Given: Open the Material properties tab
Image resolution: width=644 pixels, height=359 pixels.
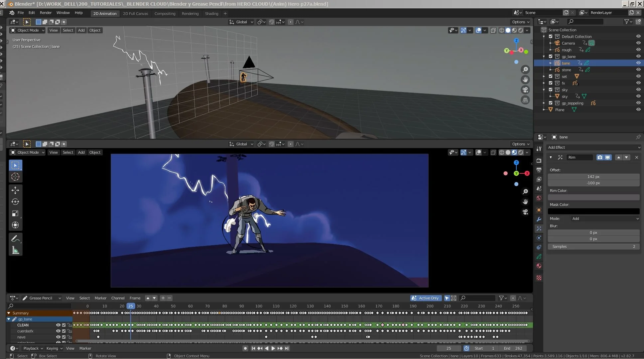Looking at the screenshot, I should point(539,266).
